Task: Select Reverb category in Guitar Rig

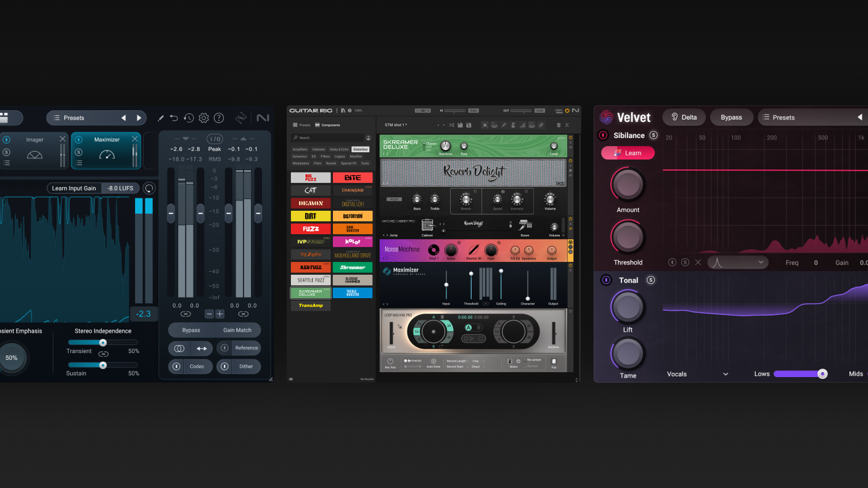Action: tap(331, 163)
